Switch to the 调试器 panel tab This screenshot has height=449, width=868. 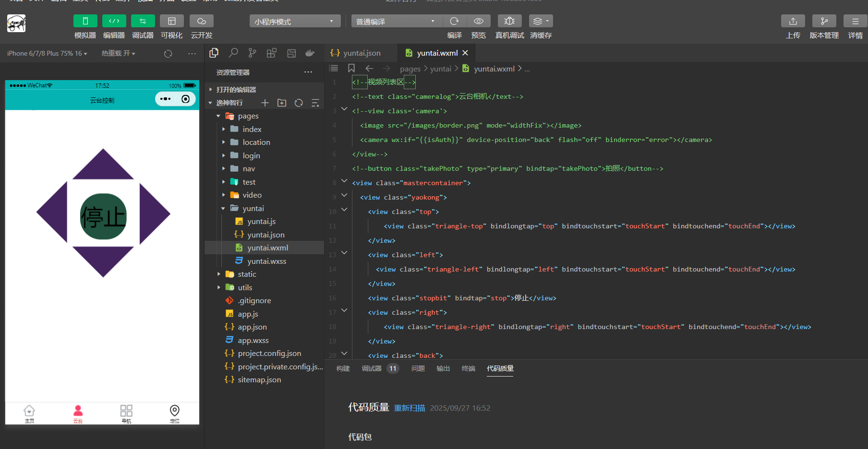tap(372, 368)
